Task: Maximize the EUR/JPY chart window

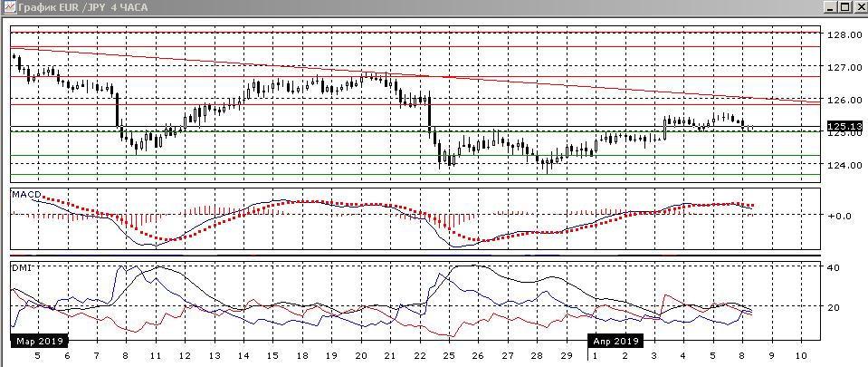Action: [844, 7]
